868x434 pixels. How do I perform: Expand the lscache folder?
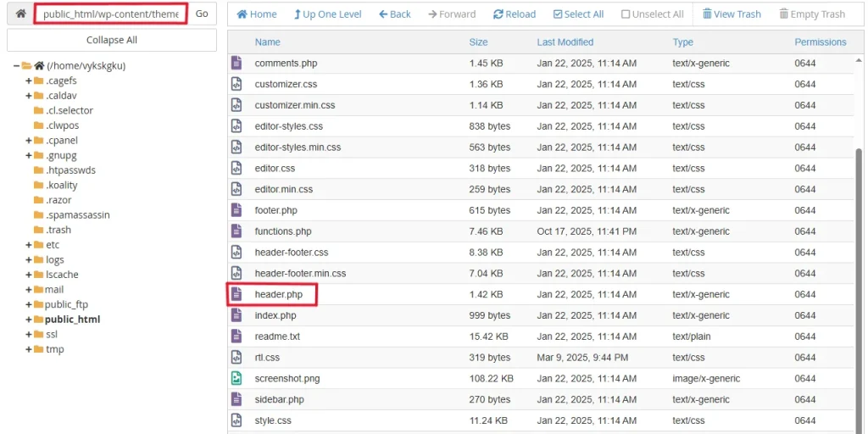[28, 275]
